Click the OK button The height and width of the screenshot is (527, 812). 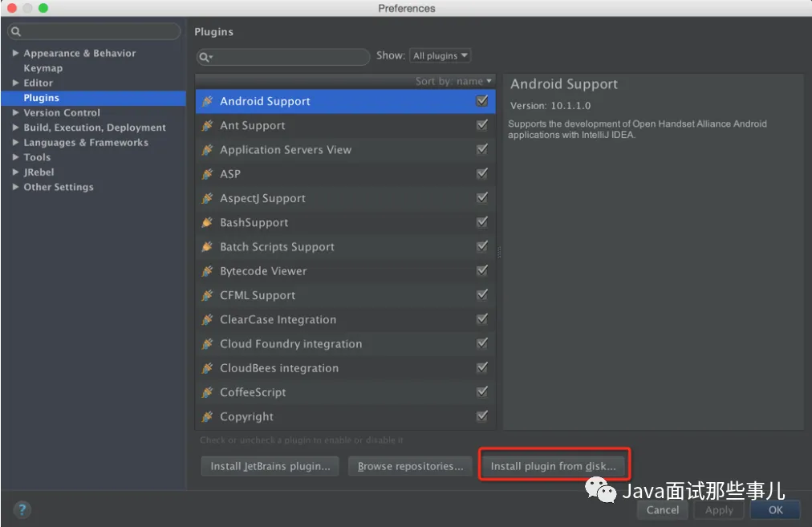point(775,510)
